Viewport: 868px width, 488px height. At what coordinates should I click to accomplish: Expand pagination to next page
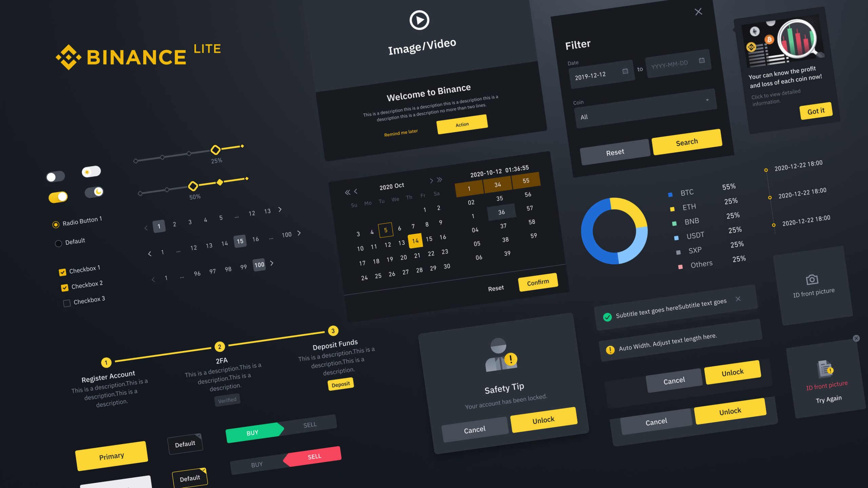(279, 209)
